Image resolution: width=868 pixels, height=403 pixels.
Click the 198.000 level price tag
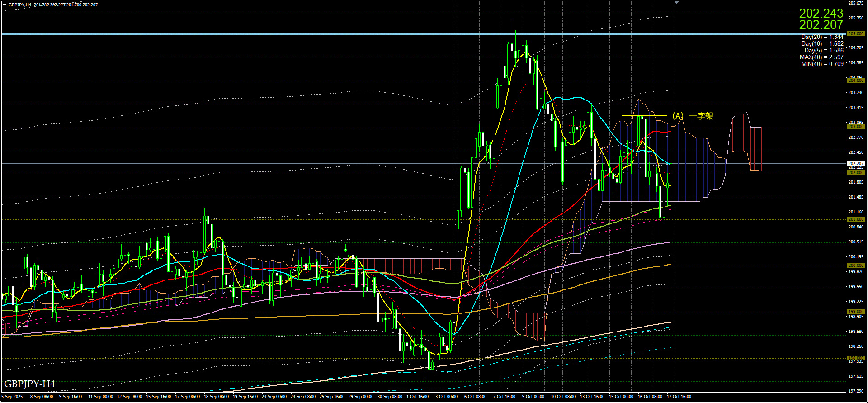pos(855,358)
